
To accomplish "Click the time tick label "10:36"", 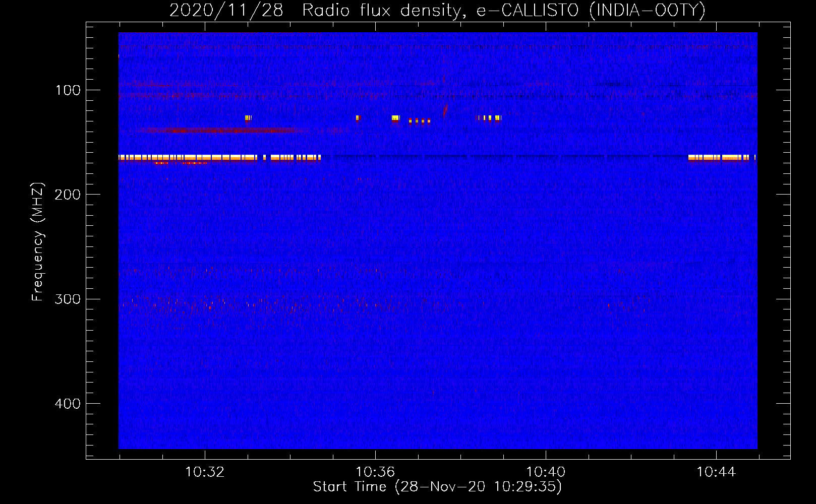I will [375, 472].
